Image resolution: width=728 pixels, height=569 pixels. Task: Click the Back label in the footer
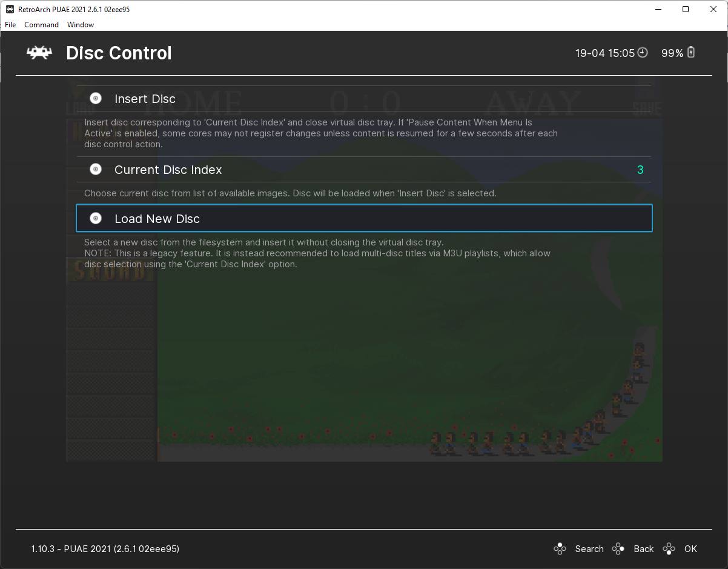click(643, 549)
